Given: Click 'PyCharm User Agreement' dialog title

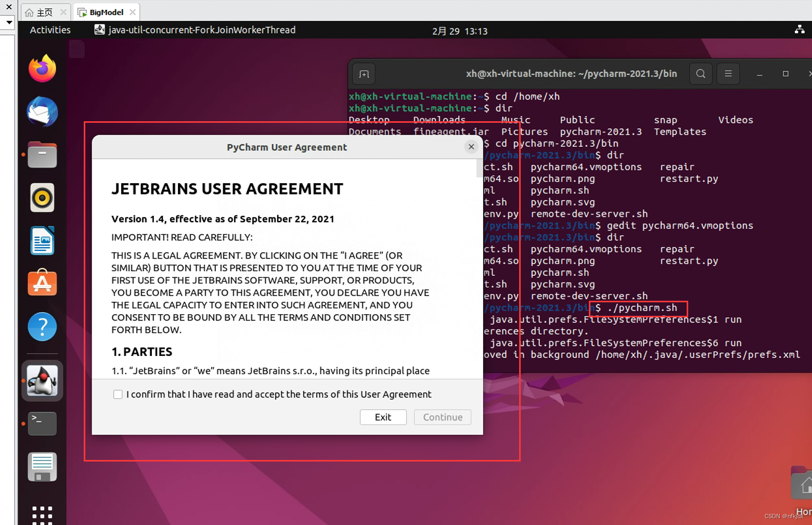Looking at the screenshot, I should pos(287,147).
